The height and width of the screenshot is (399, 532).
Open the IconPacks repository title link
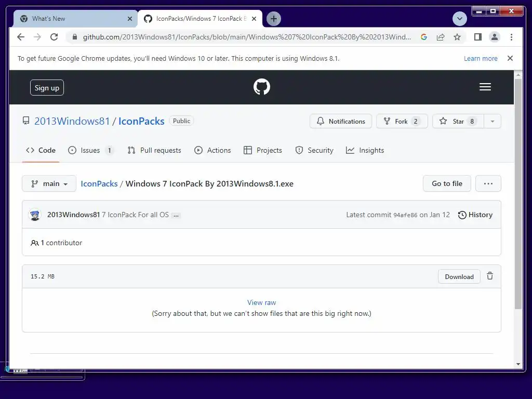pos(141,121)
